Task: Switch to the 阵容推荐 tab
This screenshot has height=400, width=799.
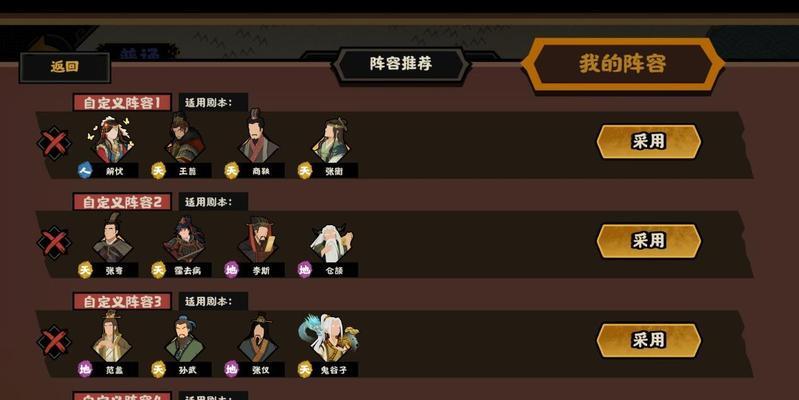Action: (x=401, y=64)
